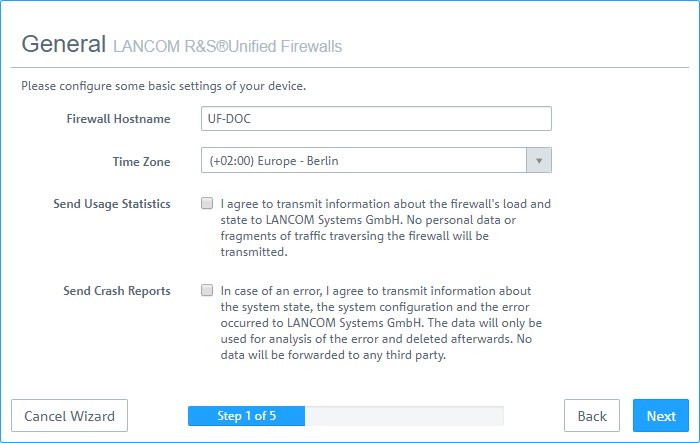
Task: Click the Send Usage Statistics label
Action: pos(112,204)
